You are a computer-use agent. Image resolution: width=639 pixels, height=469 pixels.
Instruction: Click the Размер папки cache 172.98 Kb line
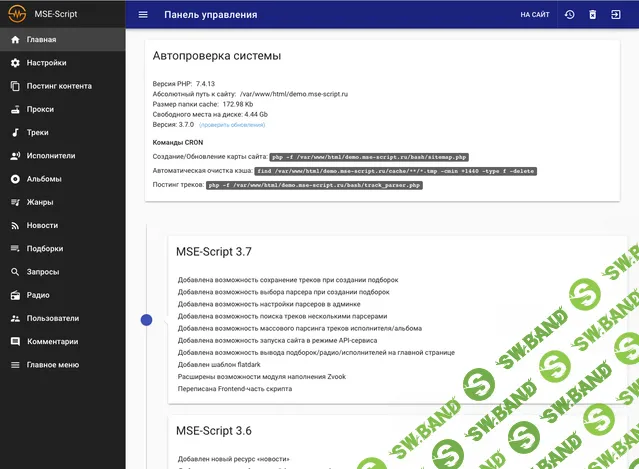coord(203,104)
